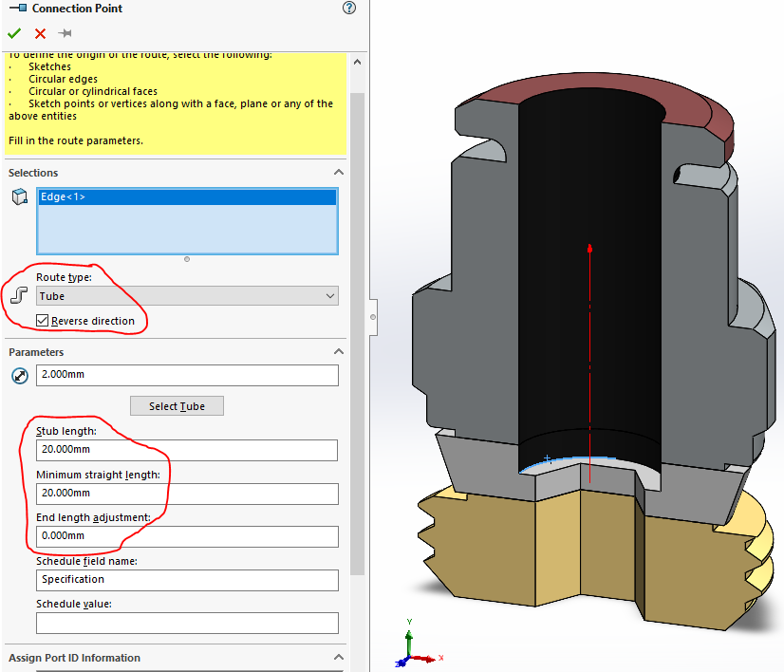Open the Route type Tube dropdown
Image resolution: width=784 pixels, height=672 pixels.
[x=187, y=296]
